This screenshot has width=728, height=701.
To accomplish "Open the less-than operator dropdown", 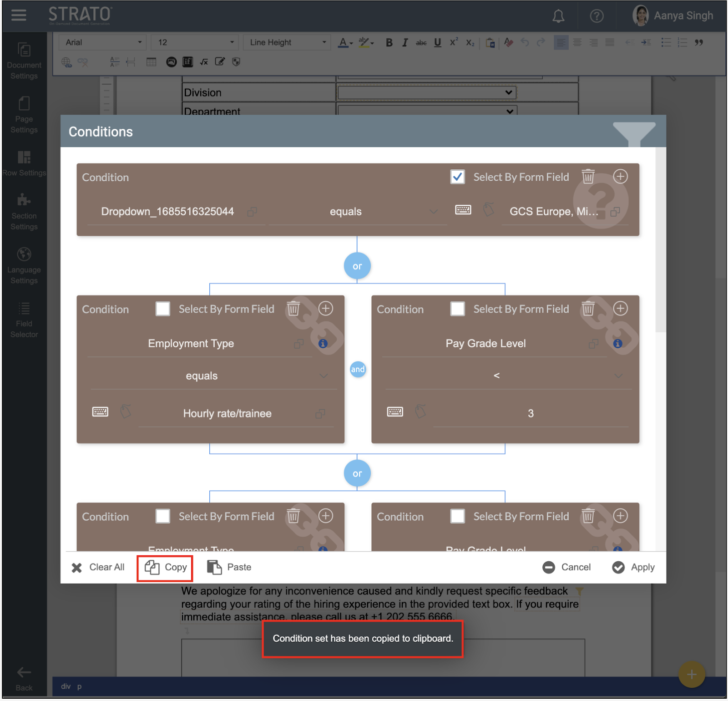I will point(618,376).
